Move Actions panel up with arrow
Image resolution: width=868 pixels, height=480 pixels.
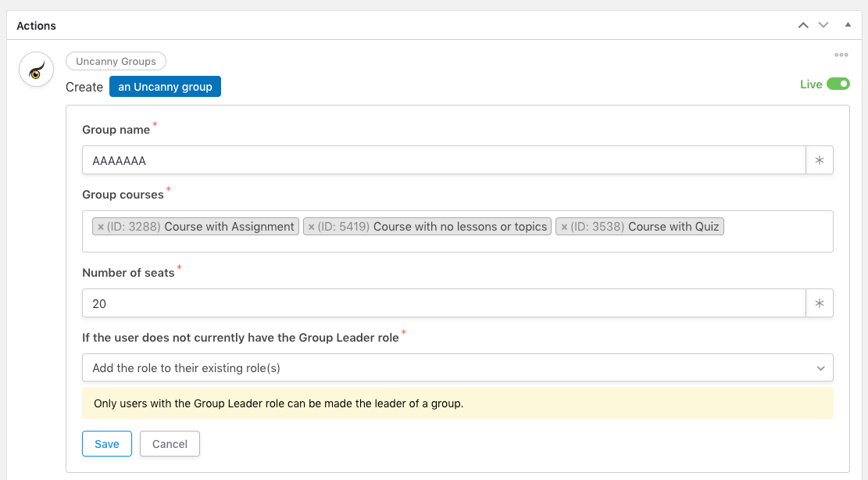click(x=802, y=26)
